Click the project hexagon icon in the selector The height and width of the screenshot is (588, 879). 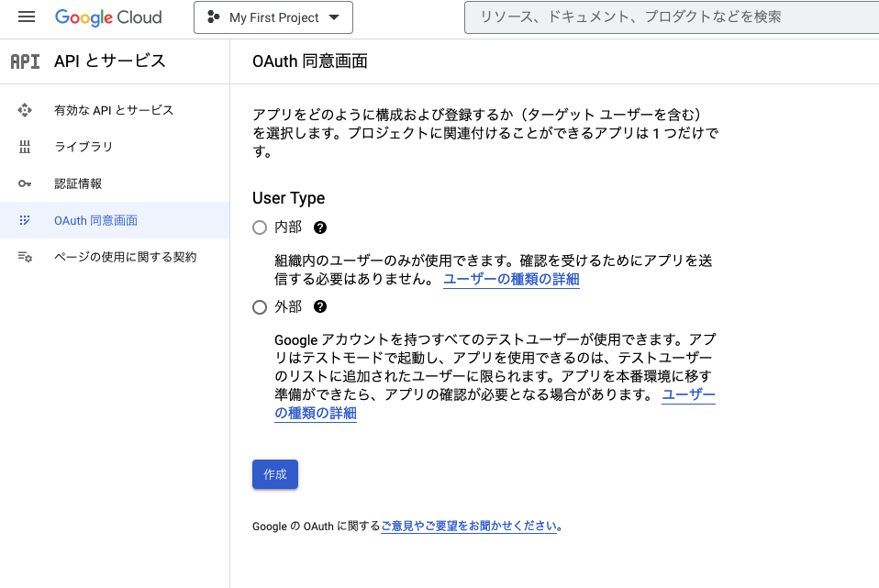213,17
